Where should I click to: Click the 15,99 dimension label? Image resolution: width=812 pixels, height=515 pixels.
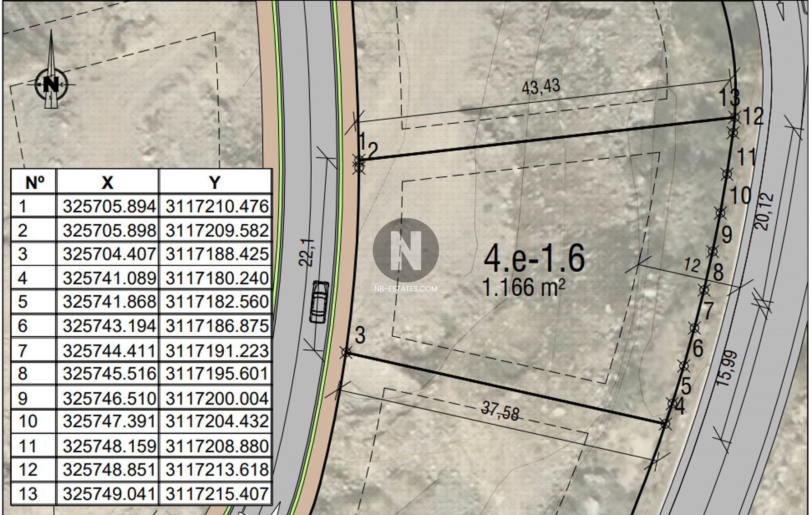coord(726,368)
